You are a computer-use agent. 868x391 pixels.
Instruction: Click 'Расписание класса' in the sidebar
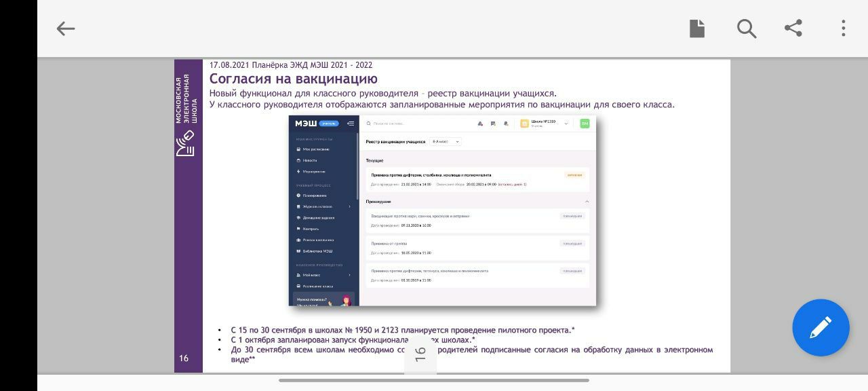point(315,286)
